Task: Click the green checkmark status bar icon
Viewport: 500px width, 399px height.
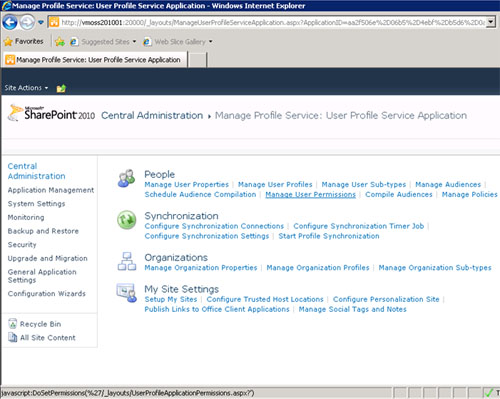Action: pyautogui.click(x=489, y=393)
